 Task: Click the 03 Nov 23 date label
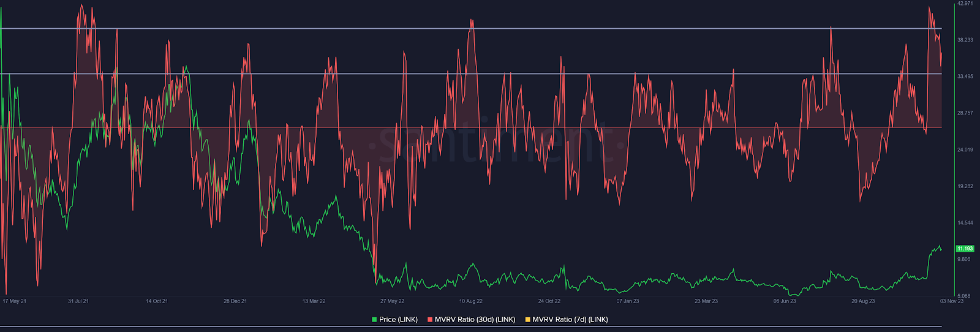point(952,301)
